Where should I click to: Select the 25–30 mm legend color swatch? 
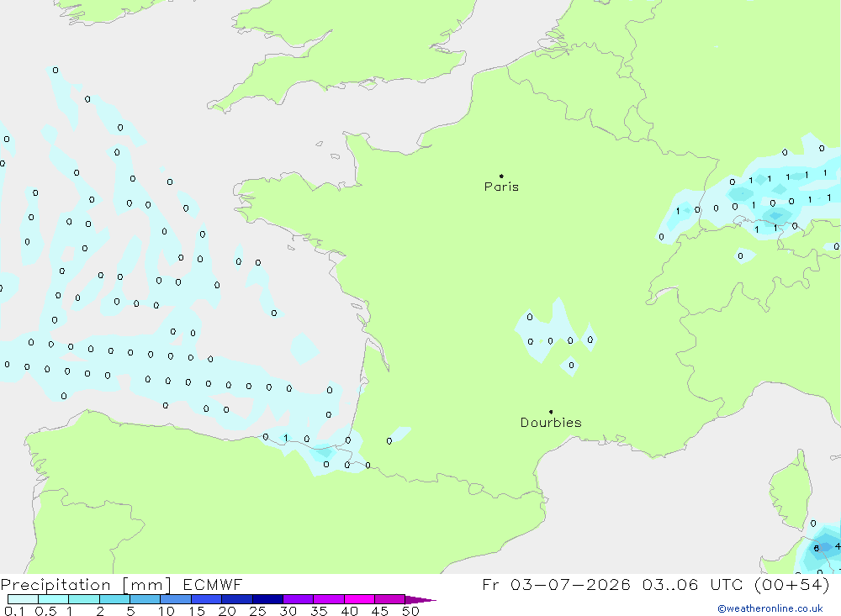tap(267, 599)
